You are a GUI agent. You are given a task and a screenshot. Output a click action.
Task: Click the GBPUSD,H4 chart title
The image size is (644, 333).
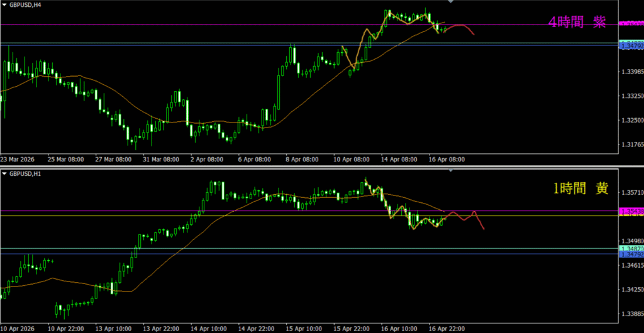pyautogui.click(x=26, y=4)
